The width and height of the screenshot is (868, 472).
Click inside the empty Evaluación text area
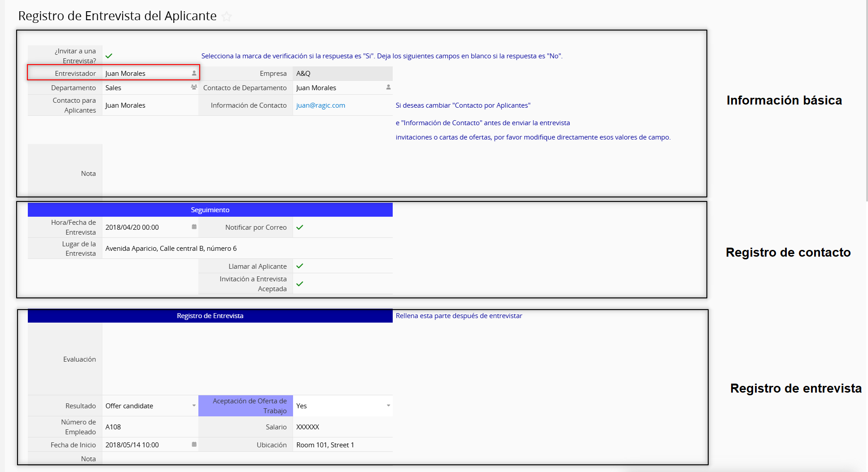[x=247, y=359]
